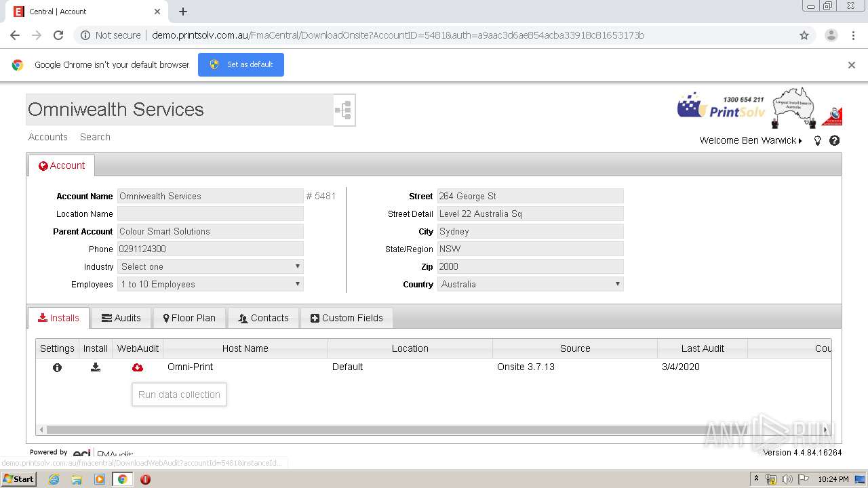Open the Windows Start menu
The image size is (868, 488).
pos(19,479)
